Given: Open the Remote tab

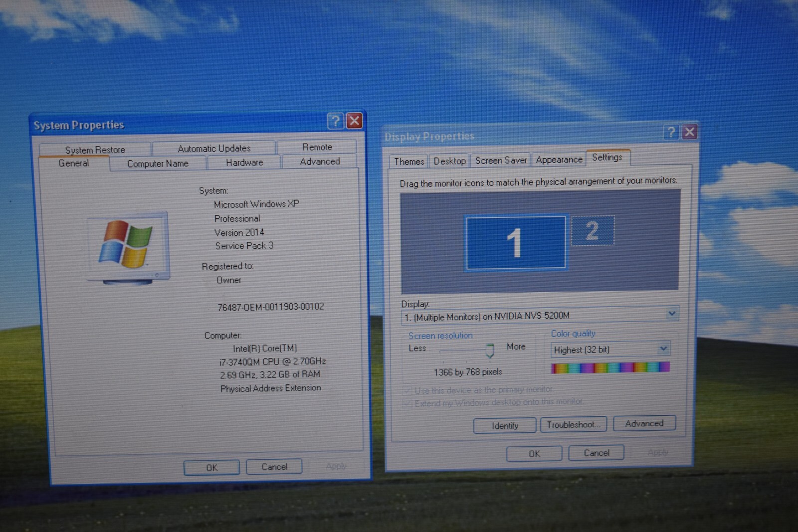Looking at the screenshot, I should tap(317, 147).
